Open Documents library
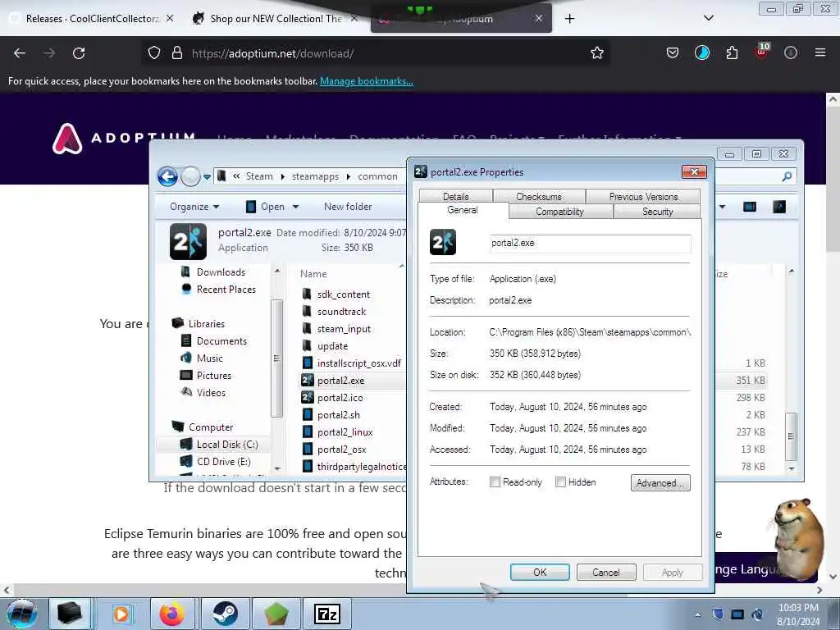Image resolution: width=840 pixels, height=630 pixels. [x=221, y=341]
